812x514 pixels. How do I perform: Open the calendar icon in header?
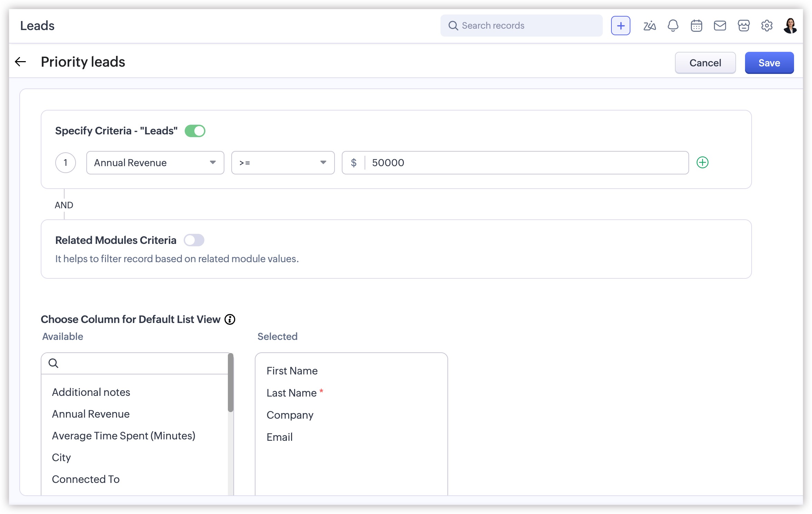696,26
